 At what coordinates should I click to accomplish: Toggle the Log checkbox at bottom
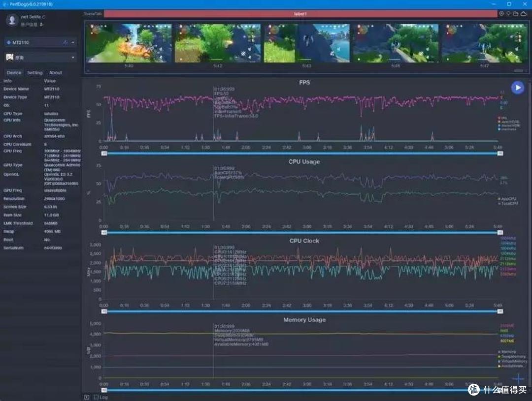tap(96, 397)
